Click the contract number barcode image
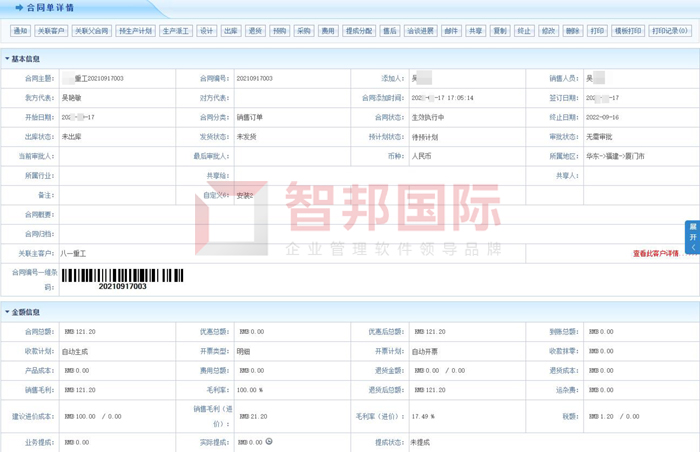This screenshot has height=452, width=700. point(122,280)
